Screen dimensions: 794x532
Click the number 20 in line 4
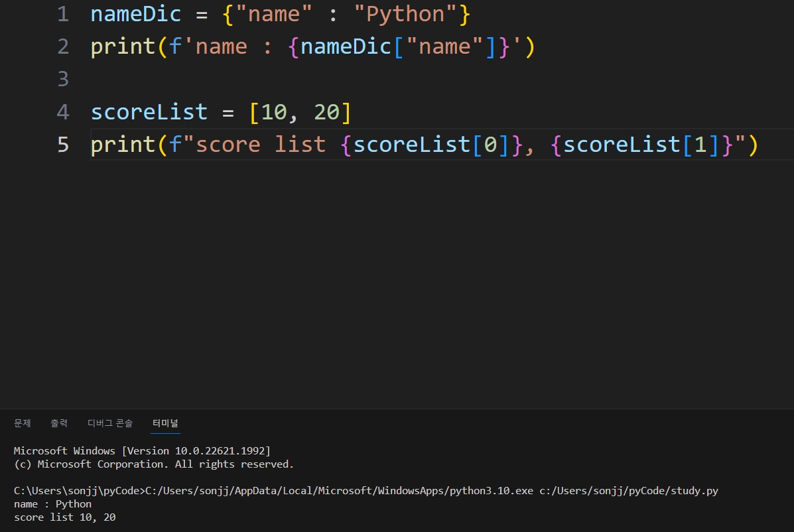tap(326, 112)
